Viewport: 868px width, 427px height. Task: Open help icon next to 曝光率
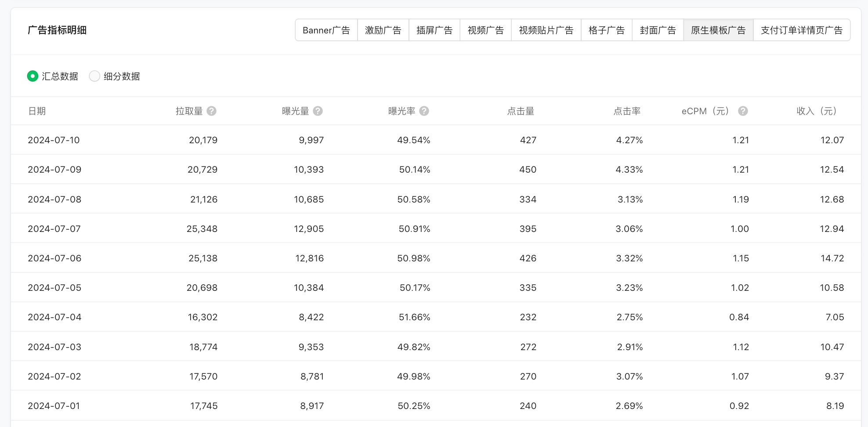tap(424, 111)
